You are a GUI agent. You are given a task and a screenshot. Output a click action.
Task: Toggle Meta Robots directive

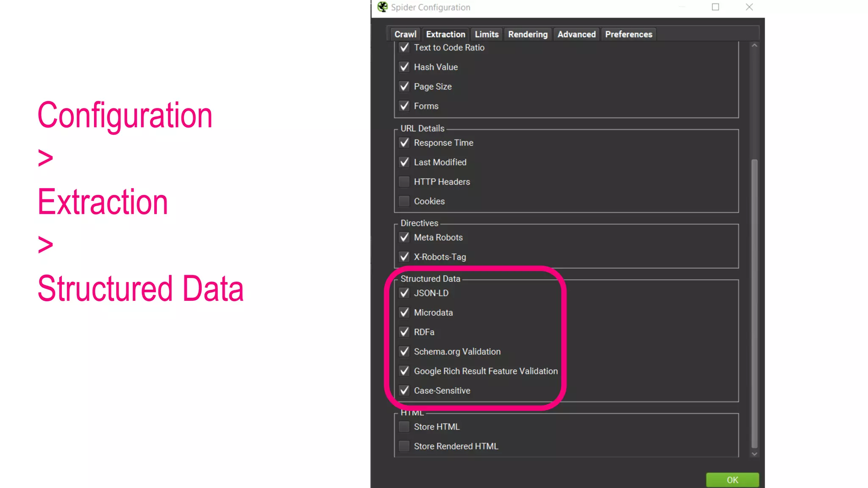pyautogui.click(x=404, y=237)
